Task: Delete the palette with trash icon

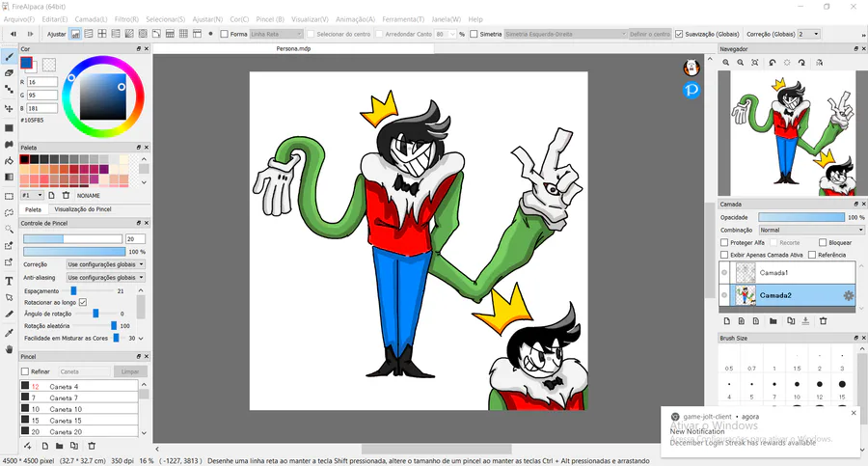Action: (x=66, y=195)
